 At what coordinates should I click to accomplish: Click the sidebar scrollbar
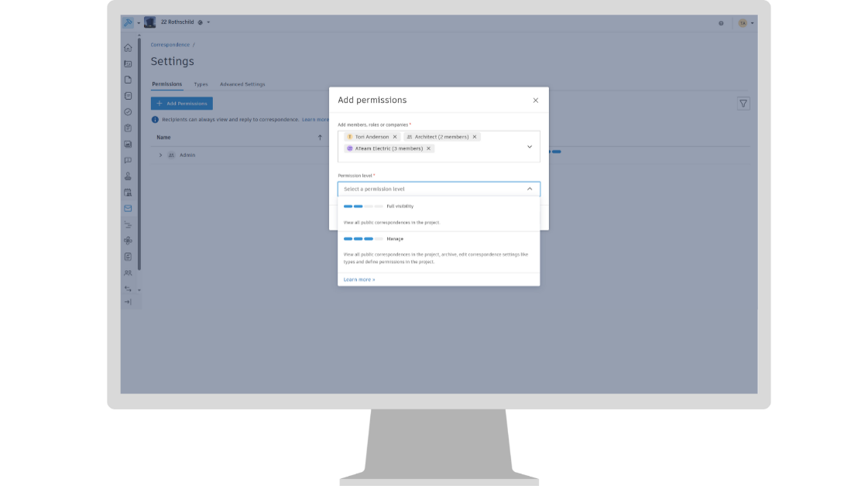[x=139, y=154]
